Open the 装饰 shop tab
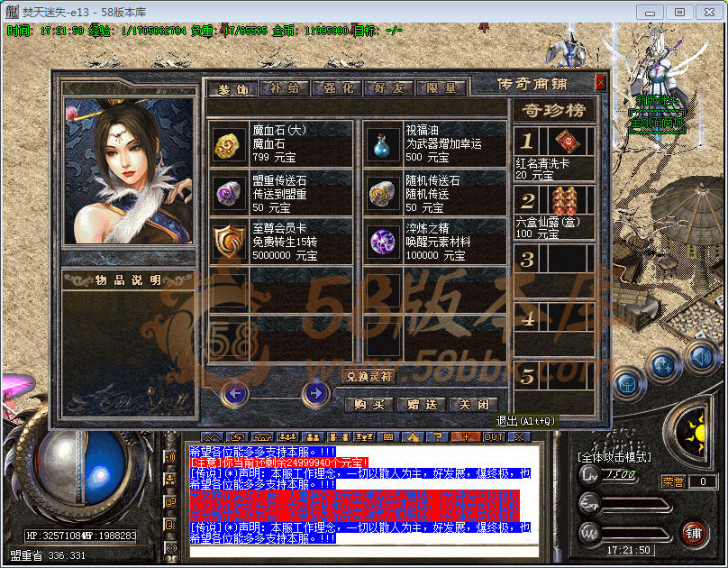This screenshot has height=568, width=728. pos(232,88)
